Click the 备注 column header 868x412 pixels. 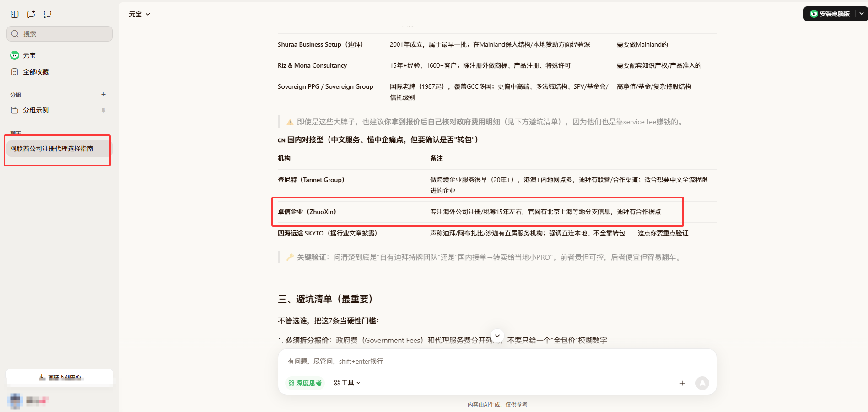point(437,158)
